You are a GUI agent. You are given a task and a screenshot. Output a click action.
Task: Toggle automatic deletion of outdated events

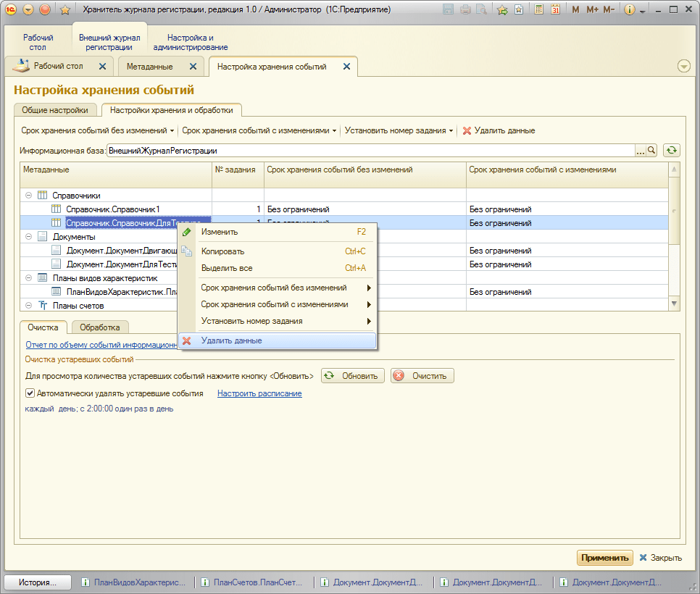coord(30,393)
